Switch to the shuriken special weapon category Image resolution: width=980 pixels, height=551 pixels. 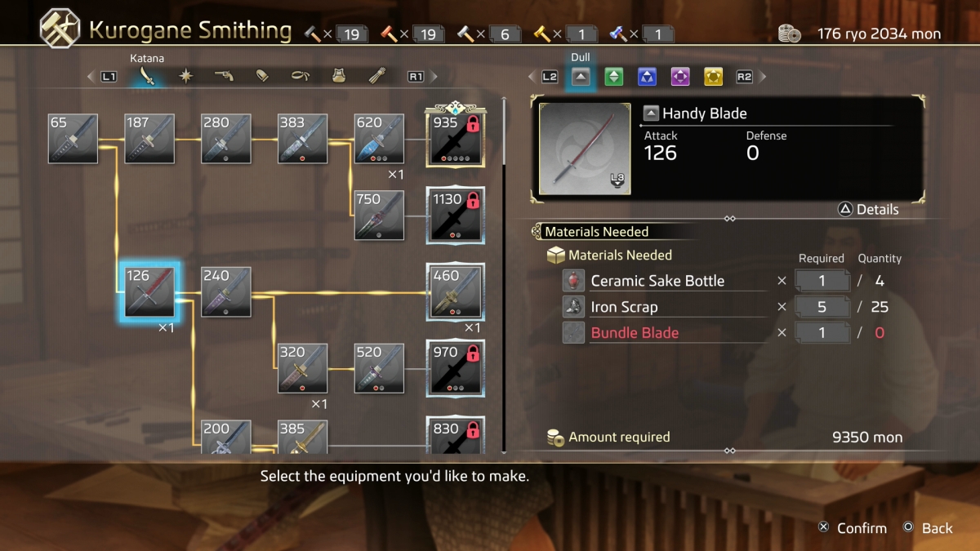pos(187,77)
